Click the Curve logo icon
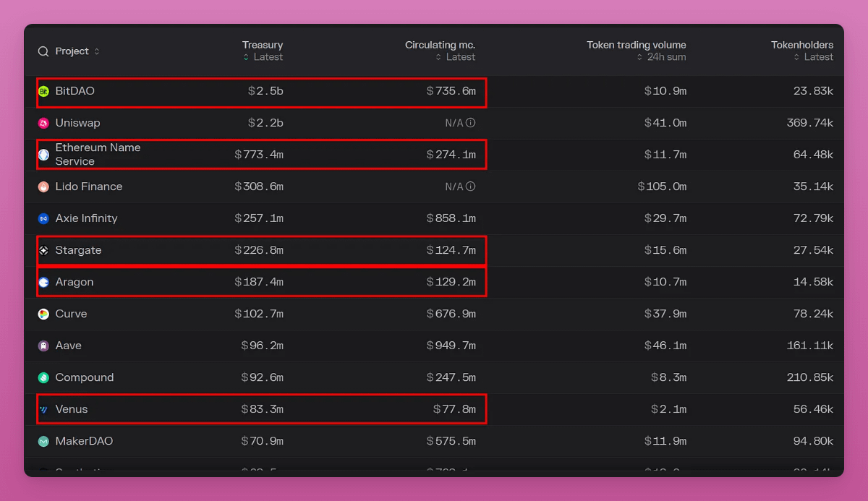This screenshot has width=868, height=501. (43, 314)
